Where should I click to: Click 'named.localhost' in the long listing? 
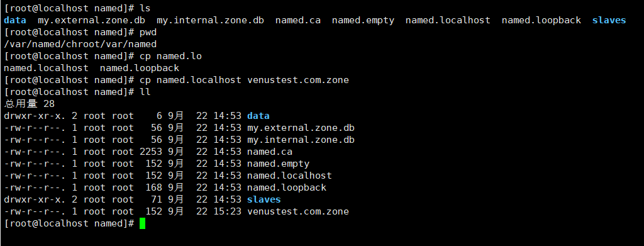coord(289,176)
